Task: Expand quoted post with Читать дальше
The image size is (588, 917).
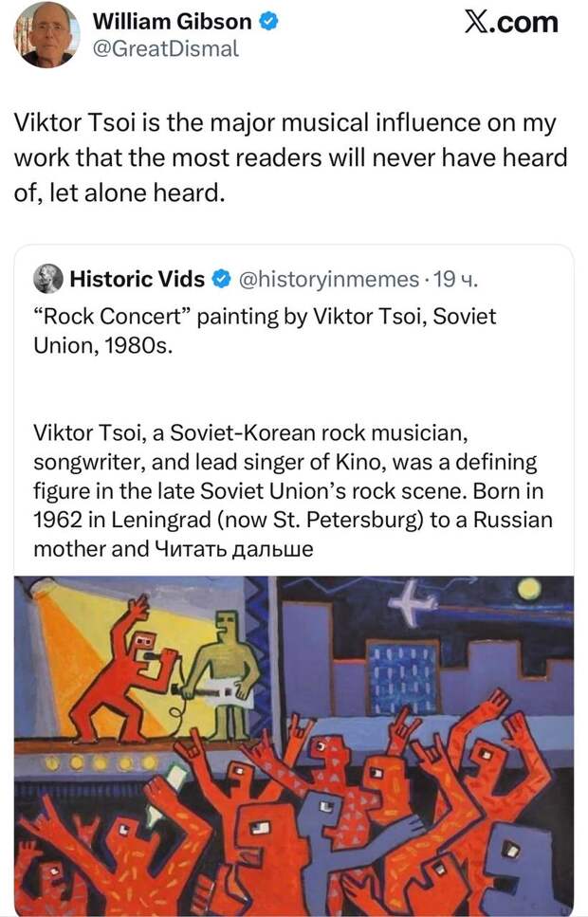Action: [234, 549]
